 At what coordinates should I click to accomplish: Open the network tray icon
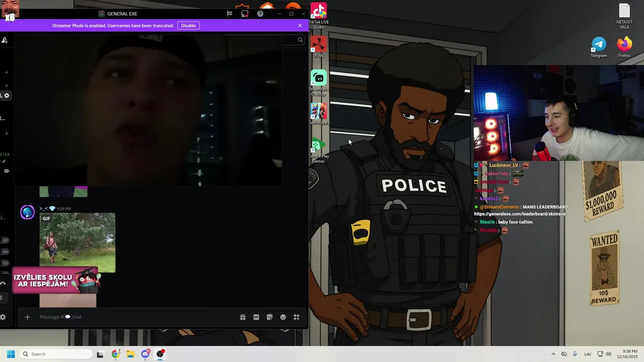click(x=601, y=354)
